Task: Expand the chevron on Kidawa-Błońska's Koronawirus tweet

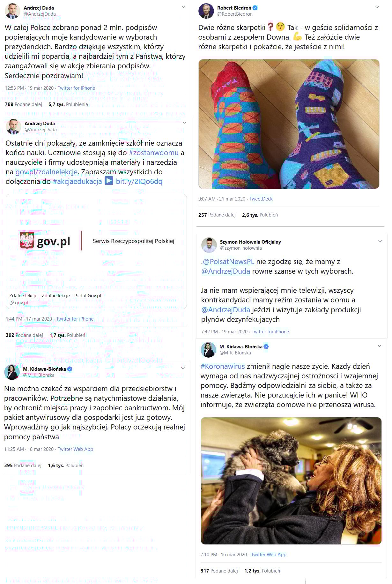Action: 379,346
